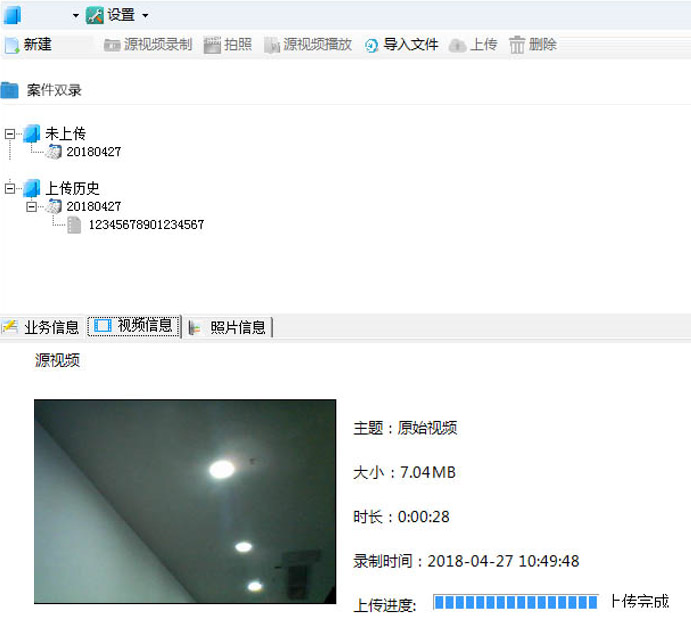The image size is (691, 635).
Task: Open dropdown arrow next to 设置
Action: tap(145, 16)
